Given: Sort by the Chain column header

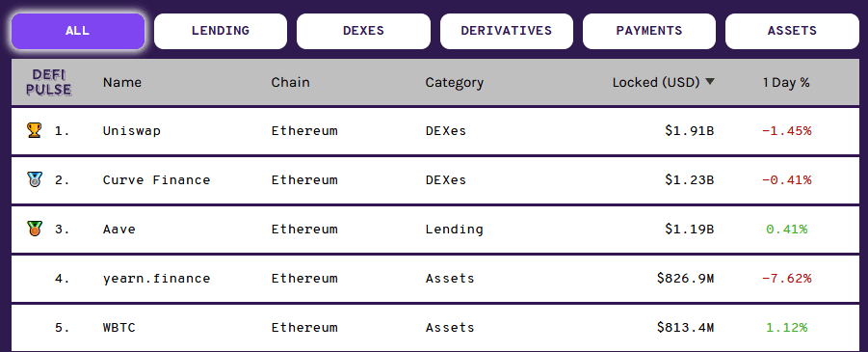Looking at the screenshot, I should click(291, 83).
